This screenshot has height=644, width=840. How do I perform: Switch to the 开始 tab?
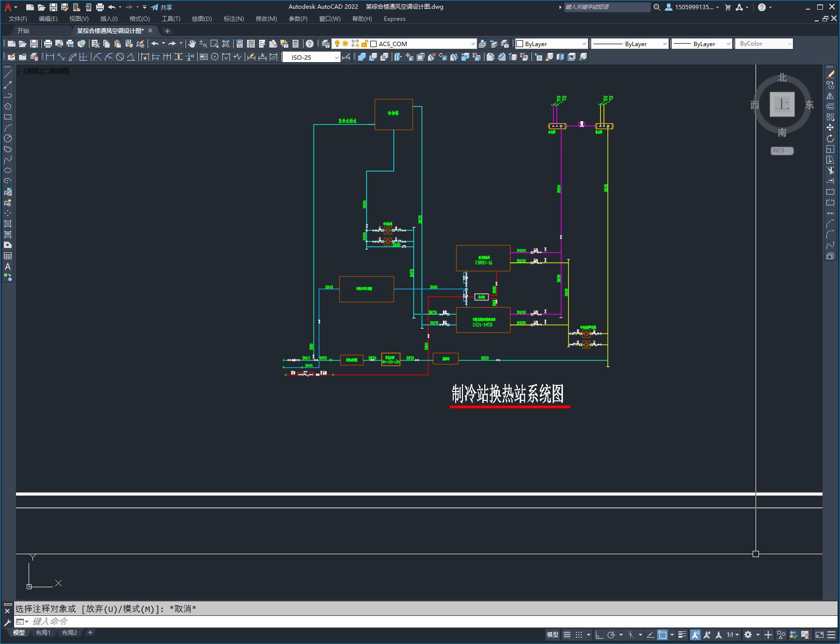click(23, 31)
